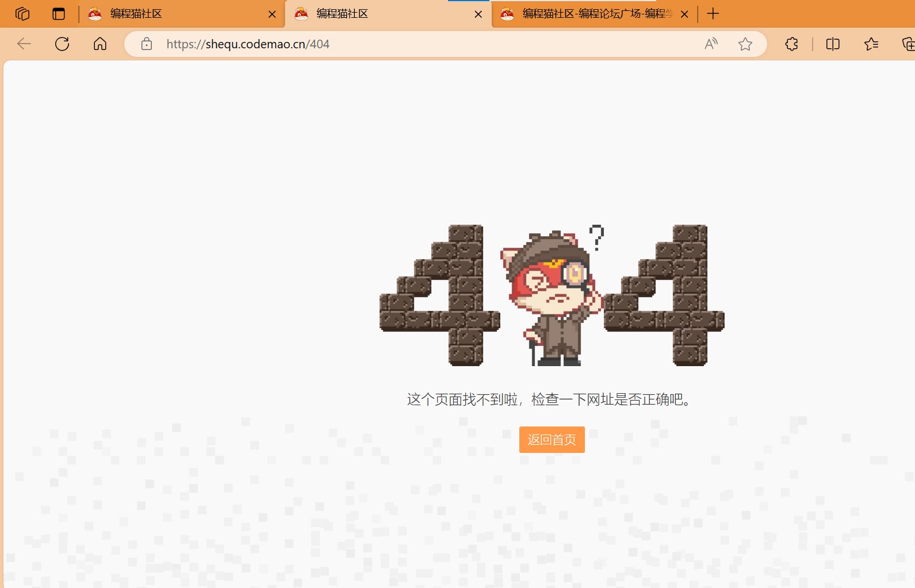This screenshot has width=915, height=588.
Task: Open the browser home page
Action: (x=100, y=44)
